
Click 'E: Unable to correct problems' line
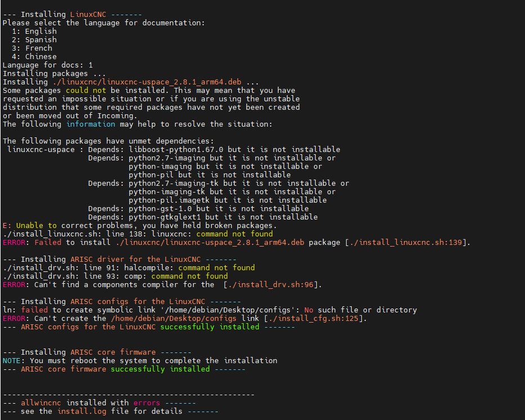pos(140,225)
